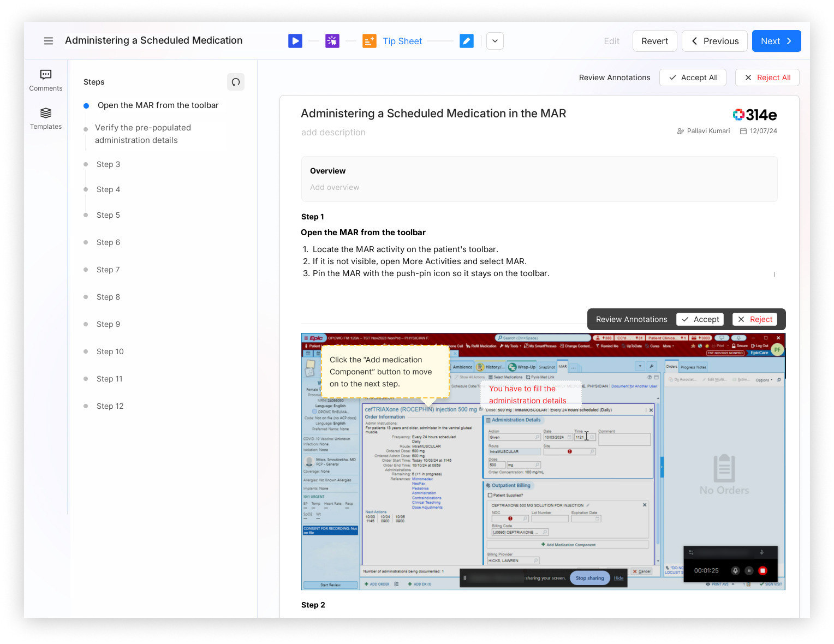Select 'Open the MAR from the toolbar' step
Image resolution: width=834 pixels, height=644 pixels.
tap(158, 105)
